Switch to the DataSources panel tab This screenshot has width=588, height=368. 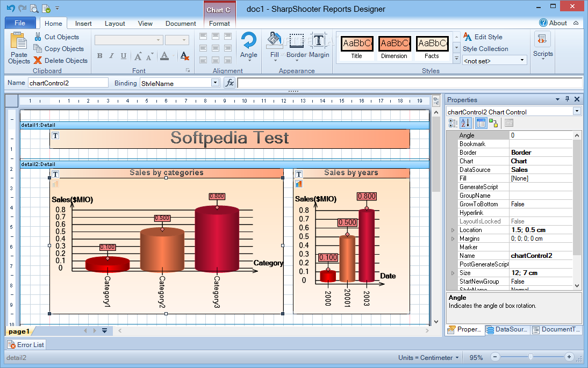[x=507, y=329]
